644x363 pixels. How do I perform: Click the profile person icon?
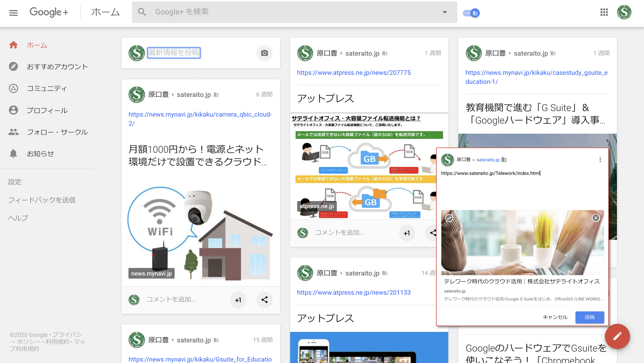(13, 110)
